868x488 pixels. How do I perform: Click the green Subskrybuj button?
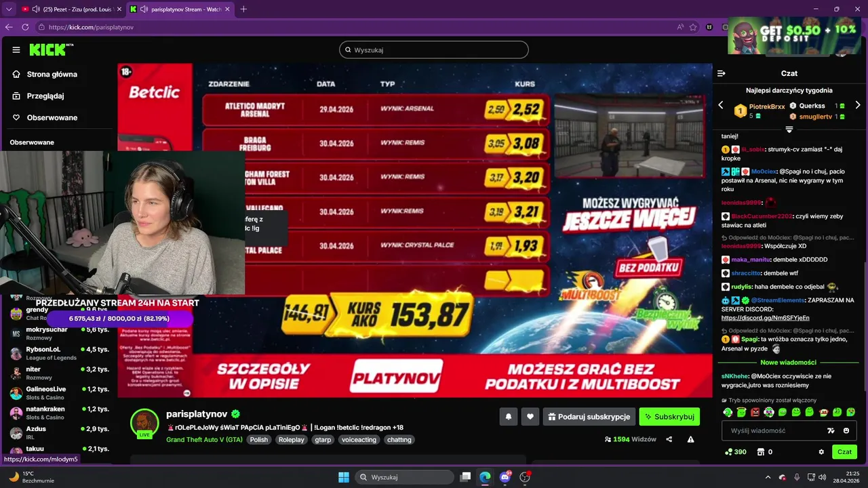(x=669, y=417)
